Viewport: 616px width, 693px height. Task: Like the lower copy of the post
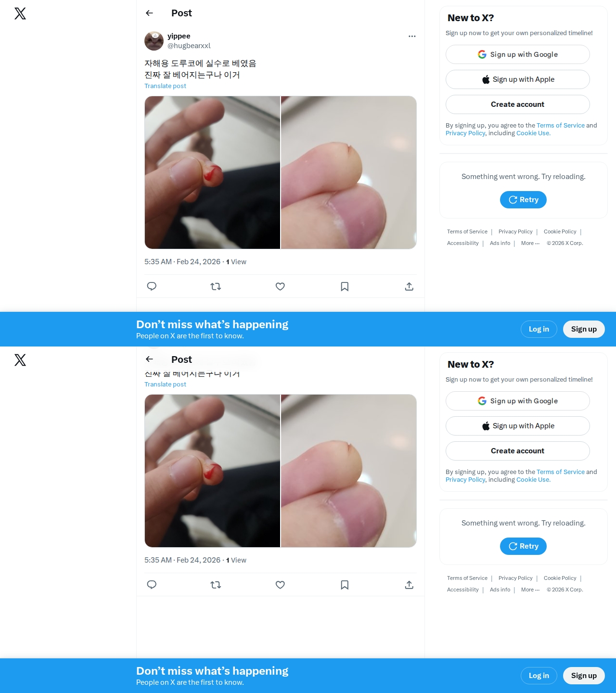(x=280, y=585)
